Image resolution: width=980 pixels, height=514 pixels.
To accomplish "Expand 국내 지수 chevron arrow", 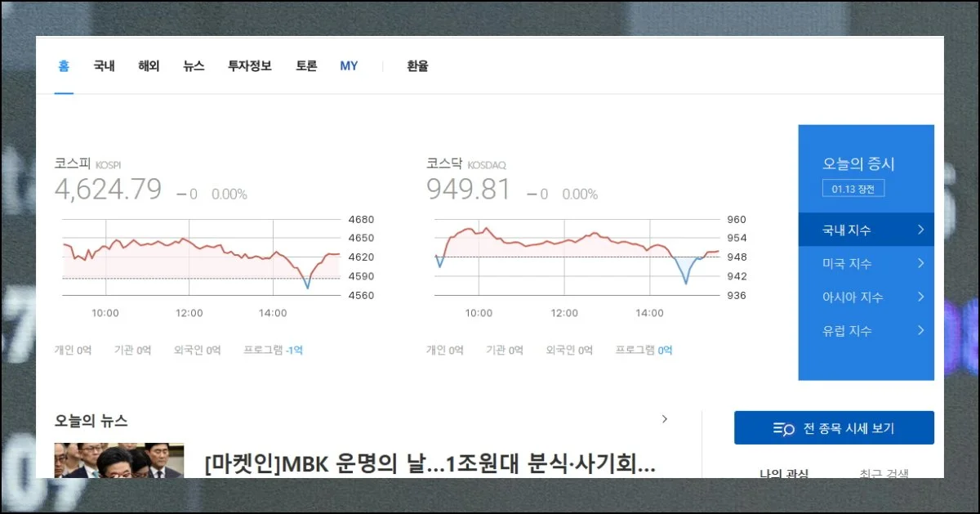I will pyautogui.click(x=920, y=230).
